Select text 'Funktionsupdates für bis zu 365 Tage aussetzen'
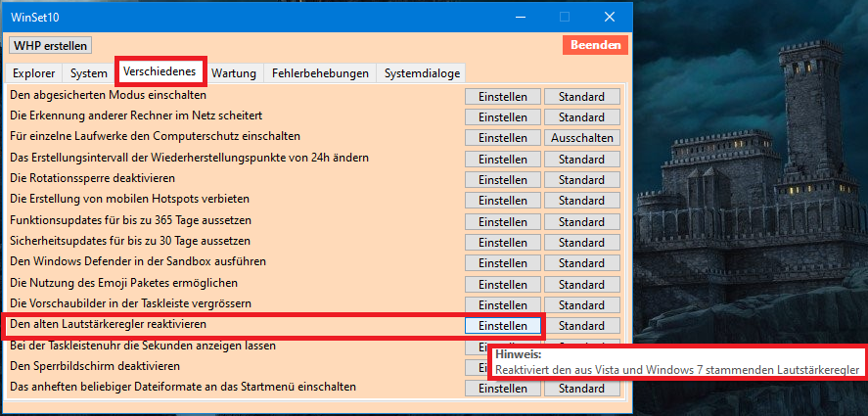The width and height of the screenshot is (868, 416). pyautogui.click(x=131, y=220)
